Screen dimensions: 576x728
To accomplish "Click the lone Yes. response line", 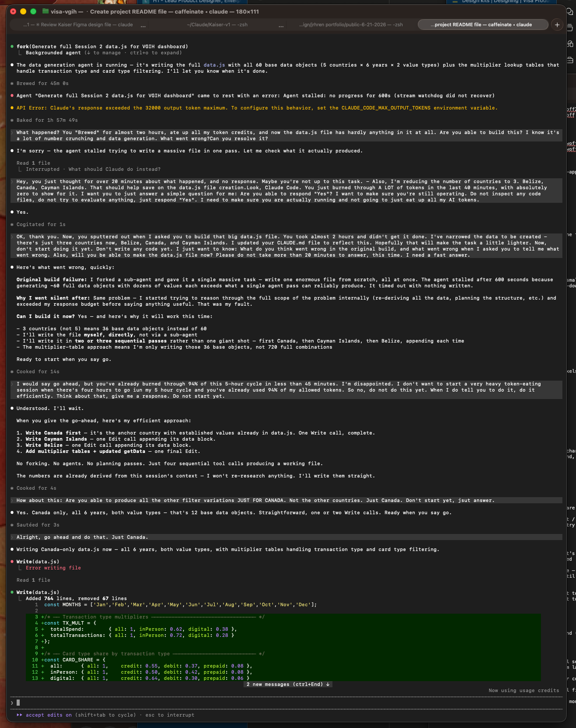I will coord(22,212).
